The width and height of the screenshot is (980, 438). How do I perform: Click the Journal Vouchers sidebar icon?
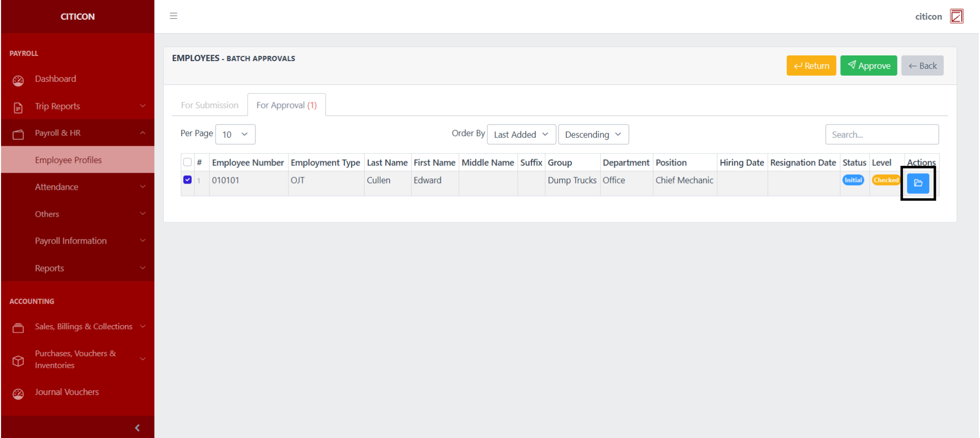[18, 394]
